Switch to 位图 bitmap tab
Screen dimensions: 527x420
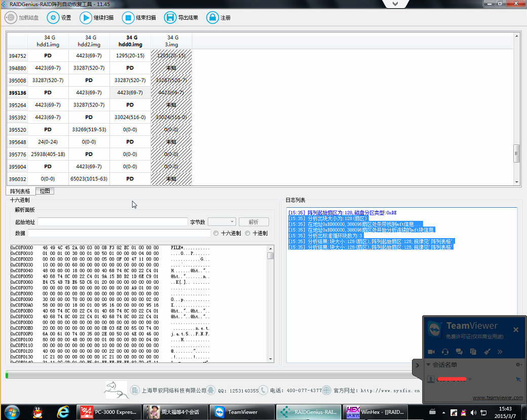point(45,191)
